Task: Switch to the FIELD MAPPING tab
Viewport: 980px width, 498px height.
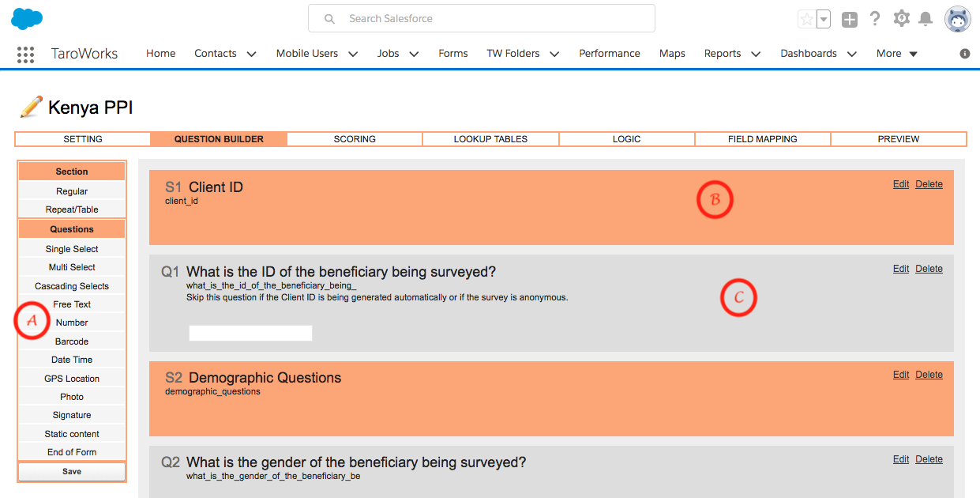Action: 763,139
